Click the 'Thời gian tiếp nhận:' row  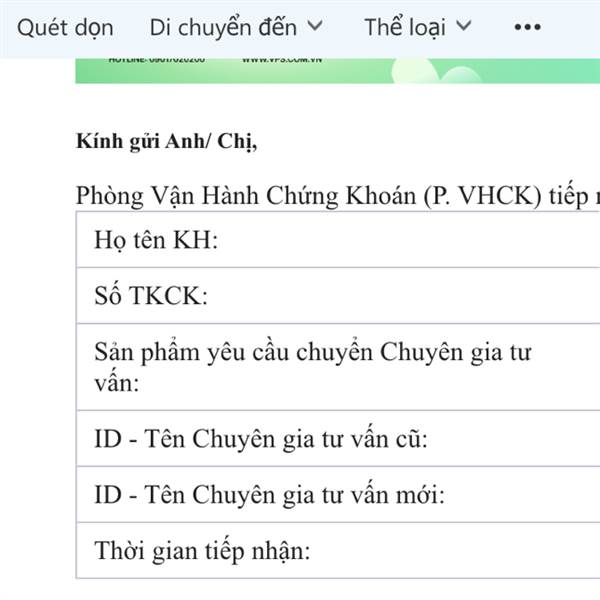point(338,550)
